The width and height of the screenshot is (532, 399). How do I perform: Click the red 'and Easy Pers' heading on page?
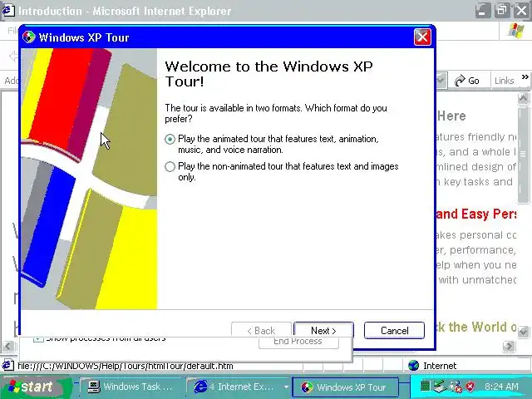[x=476, y=214]
